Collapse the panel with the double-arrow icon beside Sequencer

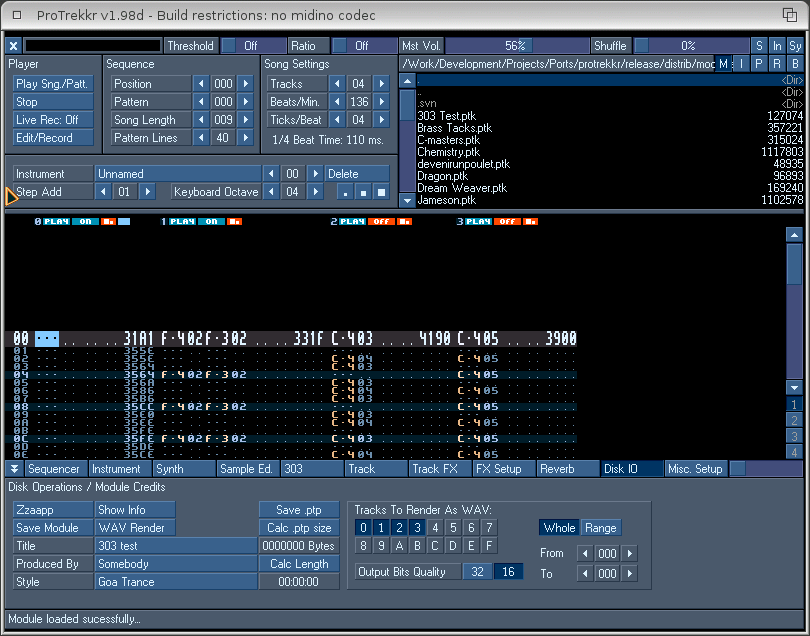(15, 469)
